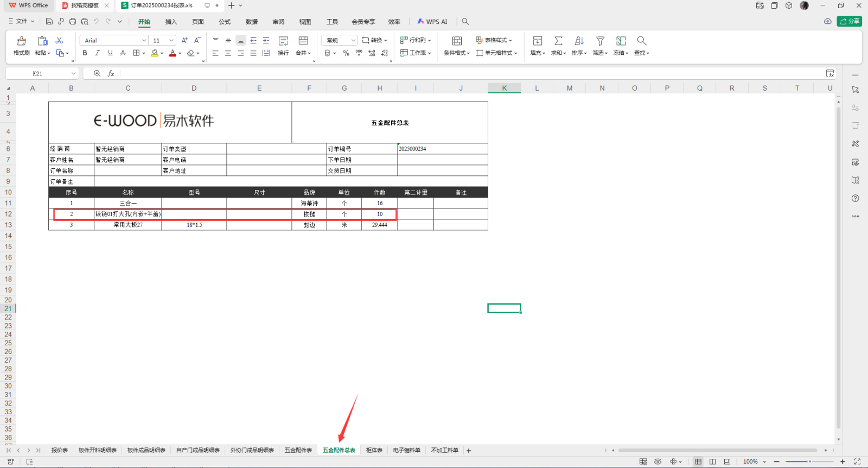Click the Cut scissors icon

pyautogui.click(x=60, y=41)
